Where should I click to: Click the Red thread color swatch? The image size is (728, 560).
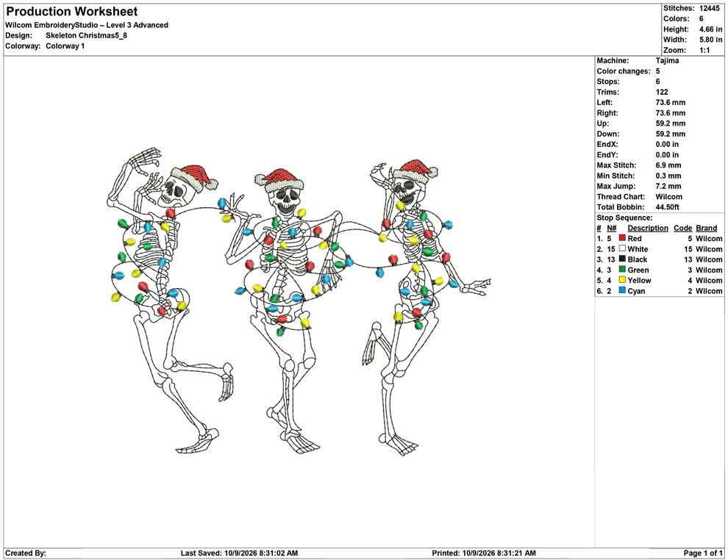(x=622, y=238)
